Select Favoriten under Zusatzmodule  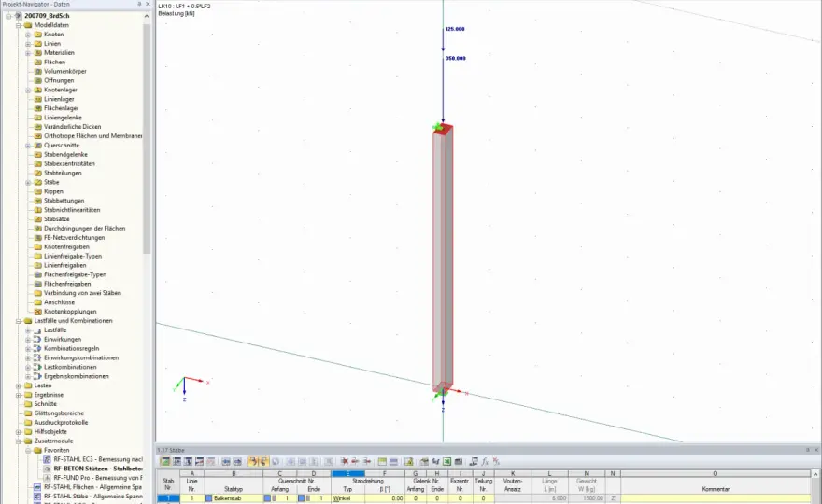(x=57, y=451)
